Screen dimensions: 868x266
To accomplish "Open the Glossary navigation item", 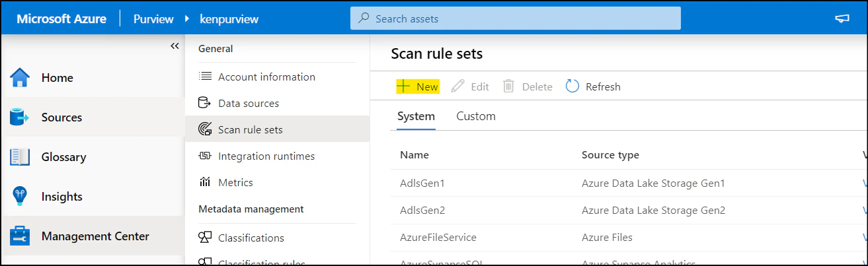I will 93,157.
